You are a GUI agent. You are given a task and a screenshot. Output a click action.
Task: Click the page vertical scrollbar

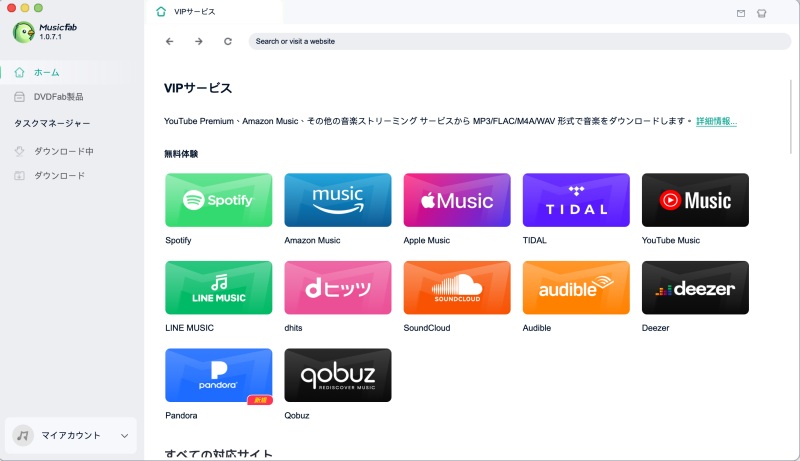[x=790, y=116]
